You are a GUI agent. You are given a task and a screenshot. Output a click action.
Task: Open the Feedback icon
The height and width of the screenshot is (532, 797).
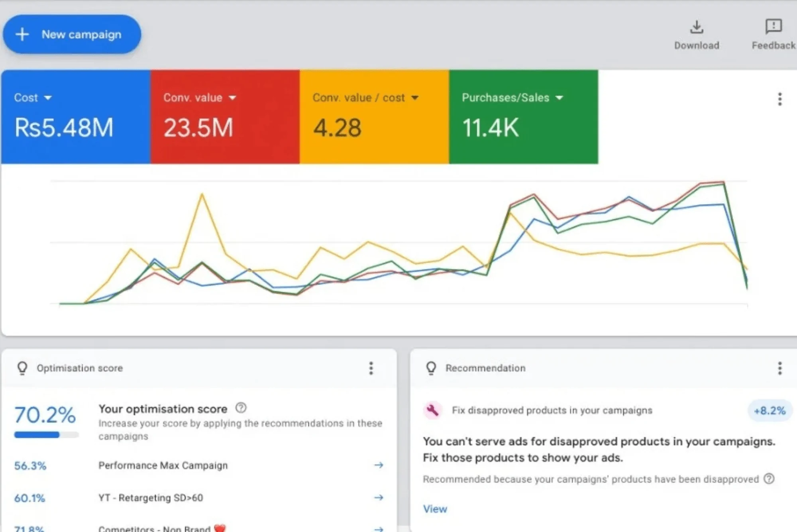(x=773, y=26)
